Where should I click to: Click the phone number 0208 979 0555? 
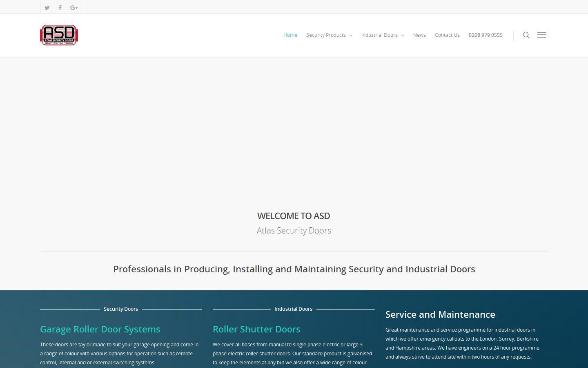point(486,35)
